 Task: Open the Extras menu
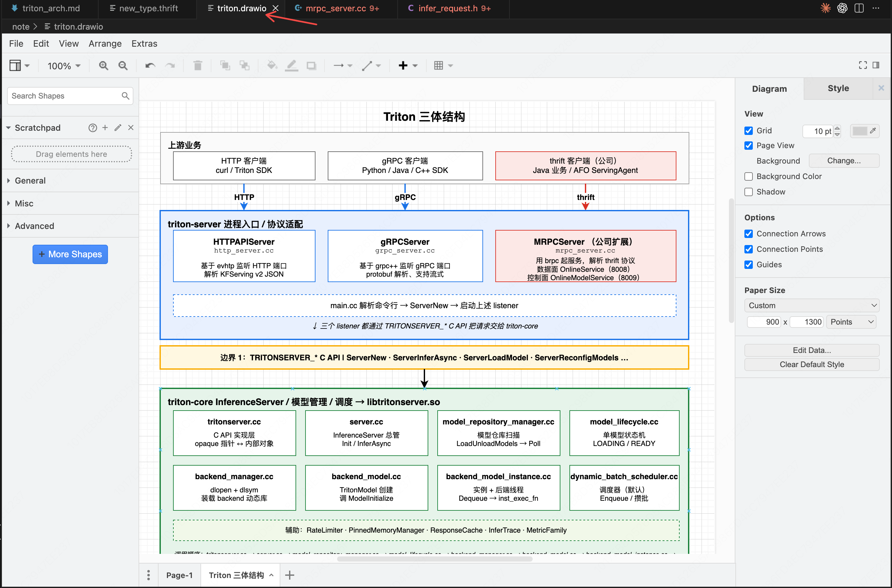click(144, 43)
